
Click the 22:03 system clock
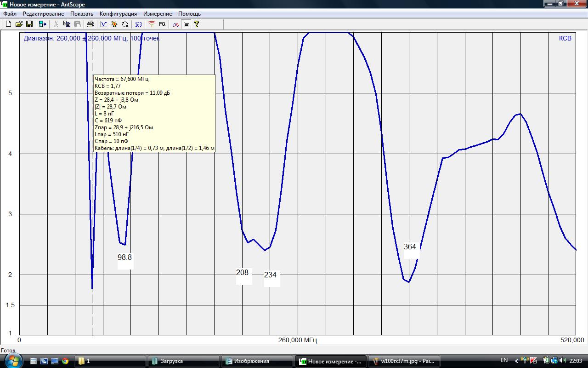tap(576, 361)
